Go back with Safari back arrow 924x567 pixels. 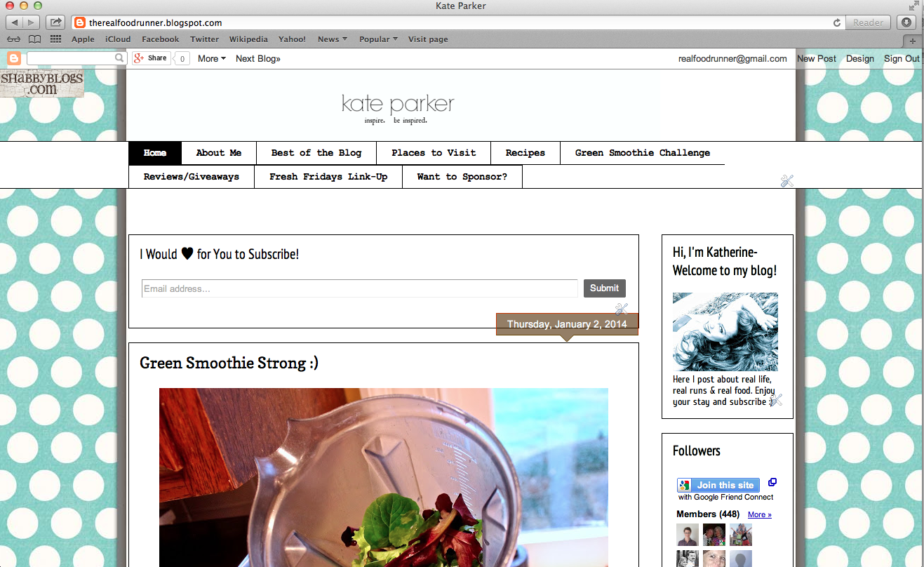coord(15,22)
